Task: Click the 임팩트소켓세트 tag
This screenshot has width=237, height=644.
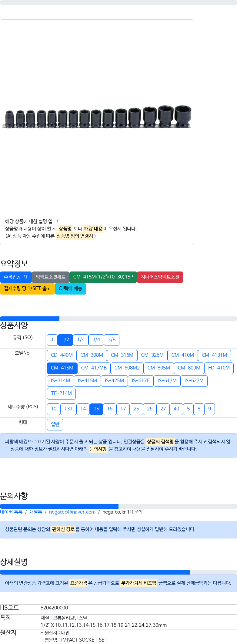Action: coord(51,277)
